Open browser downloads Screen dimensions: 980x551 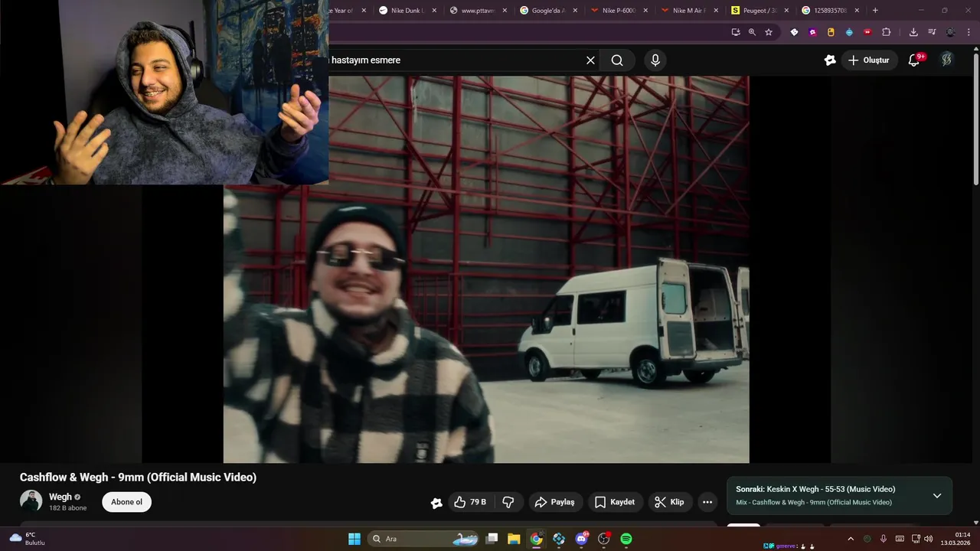tap(913, 32)
